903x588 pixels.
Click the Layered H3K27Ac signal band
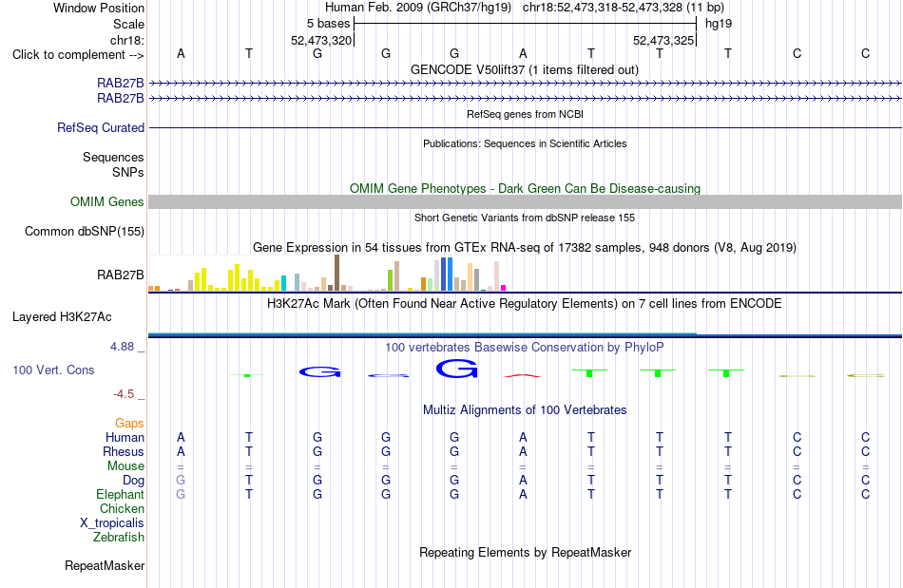pyautogui.click(x=526, y=334)
